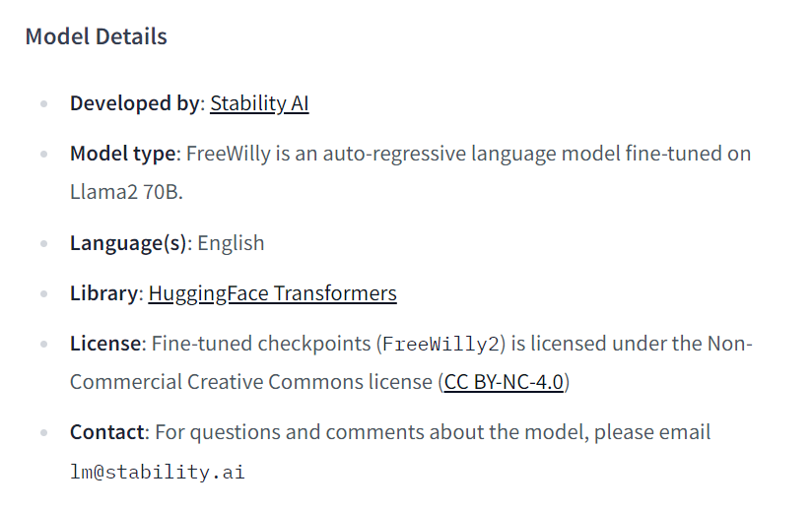812x510 pixels.
Task: Click the 'Commercial Creative Commons license' text
Action: pyautogui.click(x=251, y=382)
